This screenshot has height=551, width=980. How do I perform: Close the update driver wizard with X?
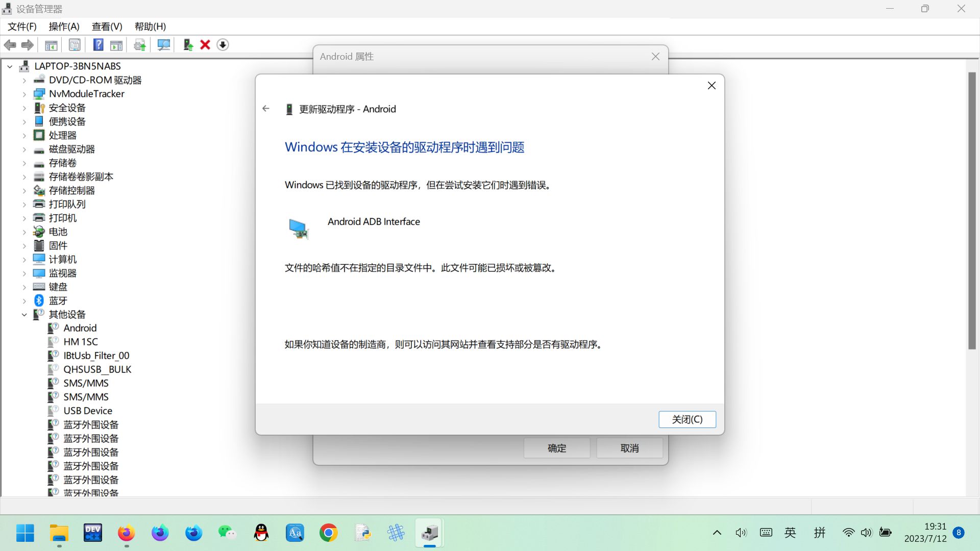tap(712, 86)
